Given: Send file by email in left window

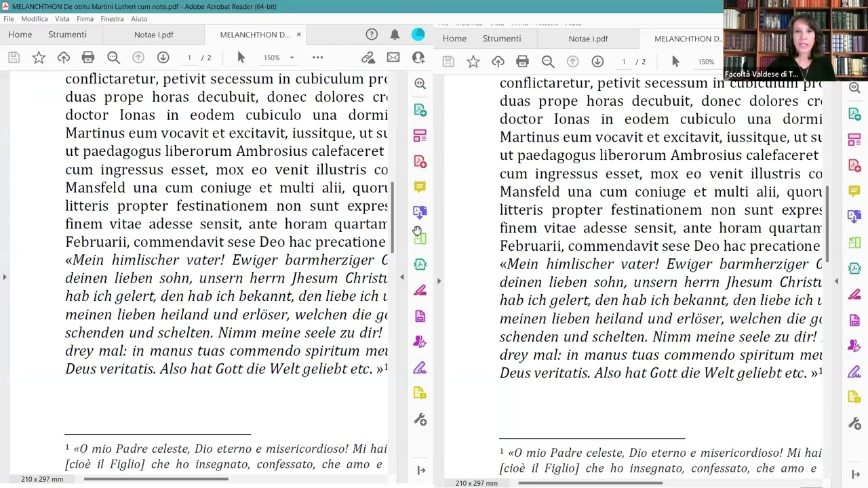Looking at the screenshot, I should (x=393, y=58).
